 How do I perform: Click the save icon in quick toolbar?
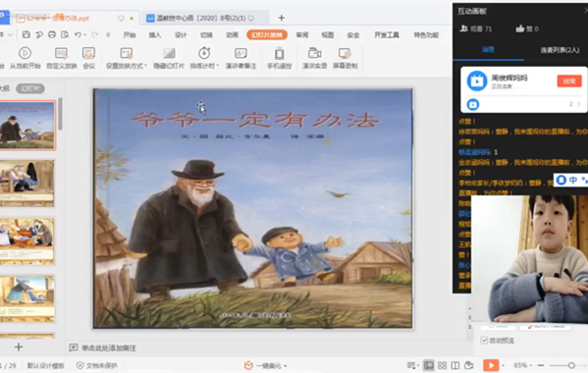point(27,35)
